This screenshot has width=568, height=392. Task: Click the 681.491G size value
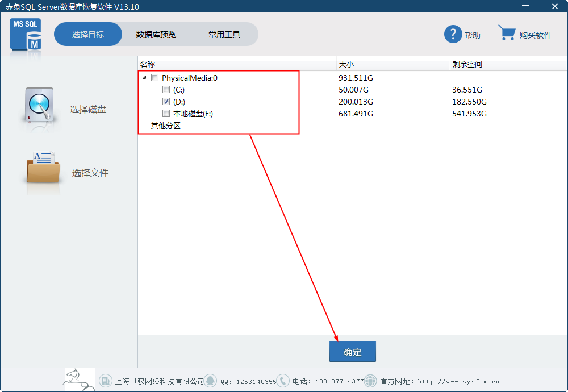[356, 114]
